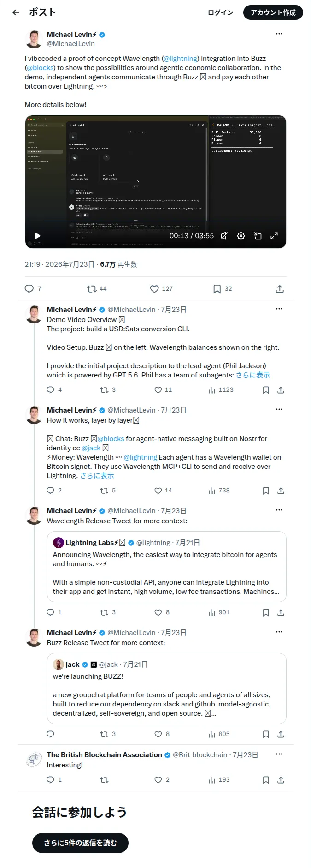Go back using the arrow icon
This screenshot has width=311, height=868.
[x=16, y=12]
